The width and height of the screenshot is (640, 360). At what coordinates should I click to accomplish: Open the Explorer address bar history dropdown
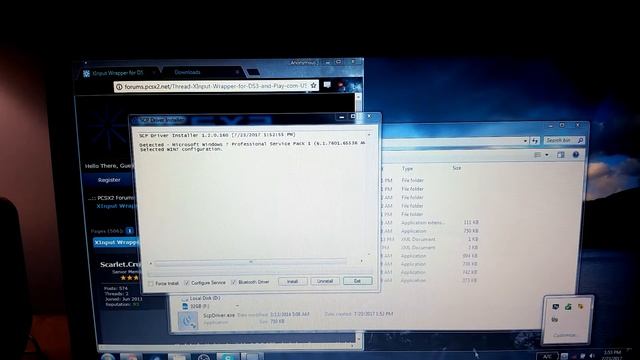pos(525,141)
